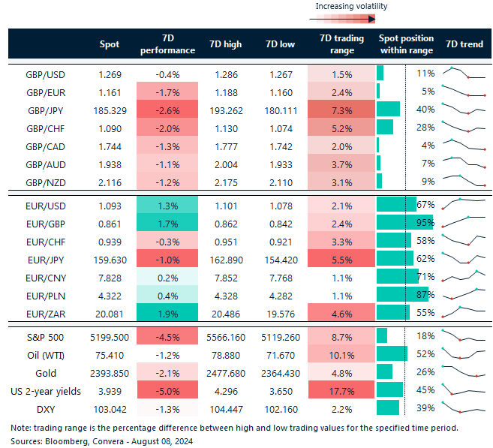Click the -5.0% US 2-year yields performance
The height and width of the screenshot is (448, 493).
167,389
